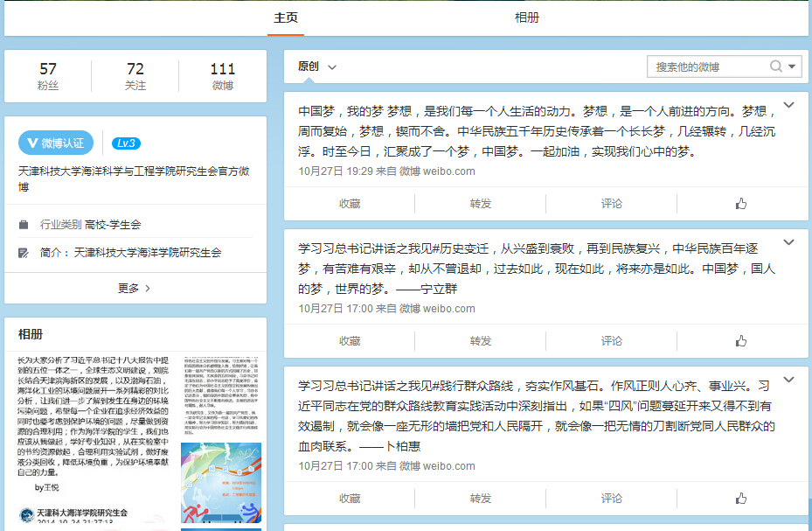This screenshot has height=531, width=812.
Task: Click the search magnifier icon
Action: [776, 66]
